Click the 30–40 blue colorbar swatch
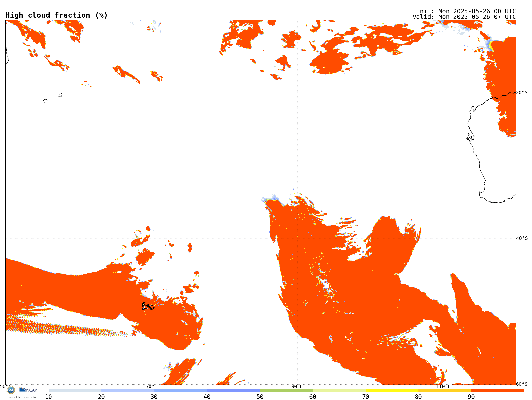 (181, 391)
